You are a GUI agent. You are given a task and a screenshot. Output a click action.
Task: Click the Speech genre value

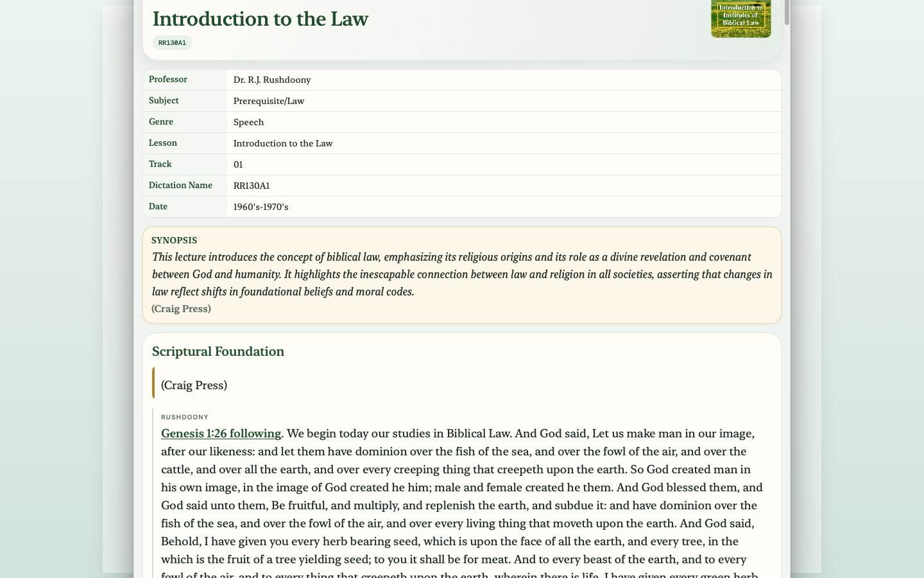coord(248,122)
